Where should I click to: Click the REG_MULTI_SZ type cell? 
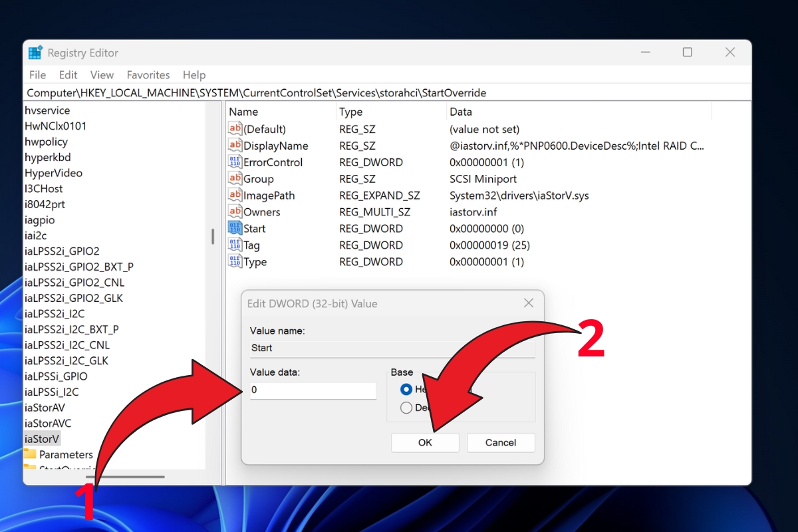pos(374,212)
